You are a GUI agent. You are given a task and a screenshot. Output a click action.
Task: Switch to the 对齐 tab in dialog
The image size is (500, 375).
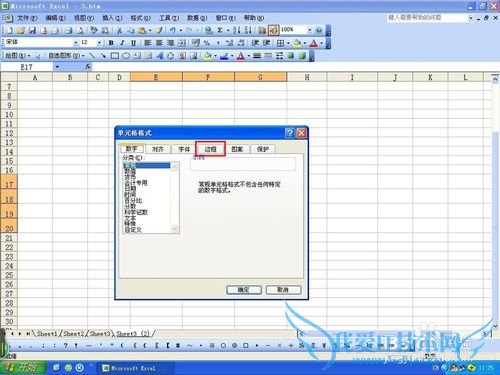(158, 149)
